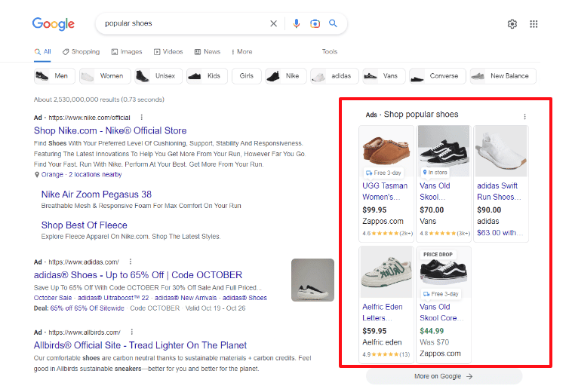Open the Google apps grid icon
Viewport: 572px width, 392px height.
coord(534,24)
